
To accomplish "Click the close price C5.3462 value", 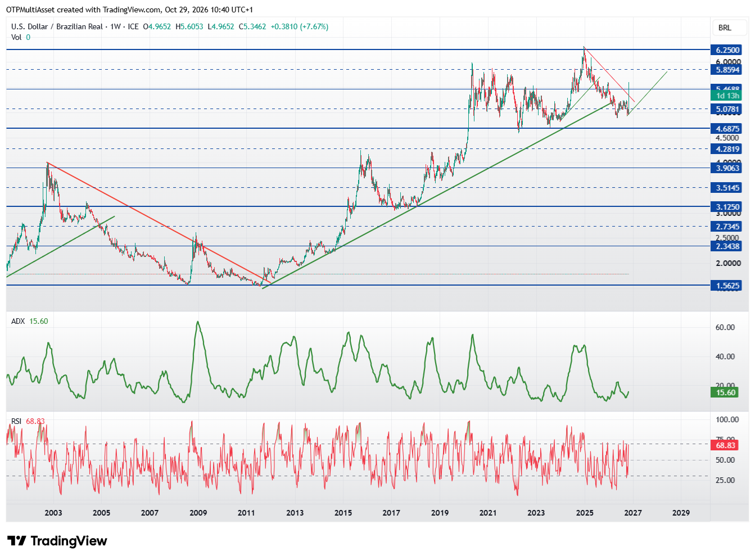I will pos(252,26).
